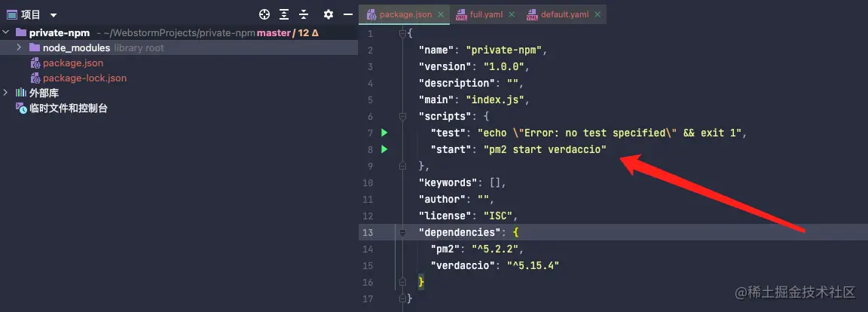The image size is (868, 312).
Task: Fold the root object at line 1
Action: [402, 34]
